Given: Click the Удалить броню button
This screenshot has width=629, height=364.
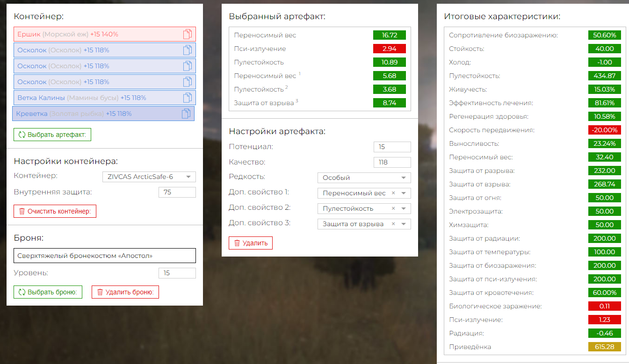Looking at the screenshot, I should (125, 292).
